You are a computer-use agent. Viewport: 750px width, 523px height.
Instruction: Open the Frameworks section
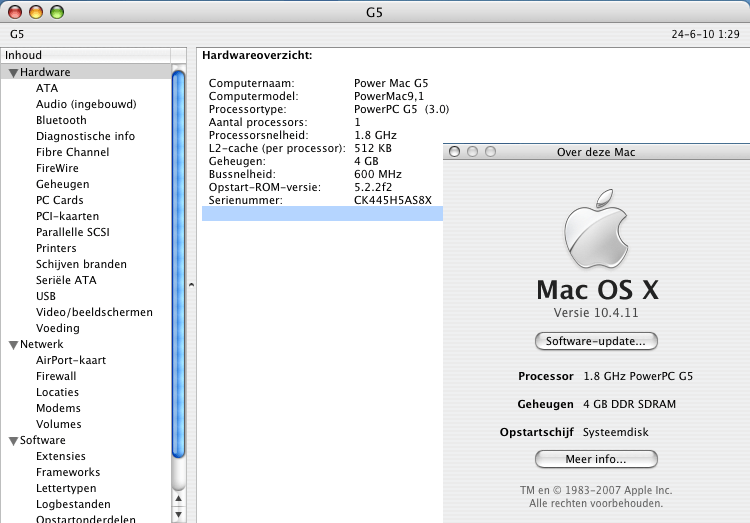pos(68,472)
